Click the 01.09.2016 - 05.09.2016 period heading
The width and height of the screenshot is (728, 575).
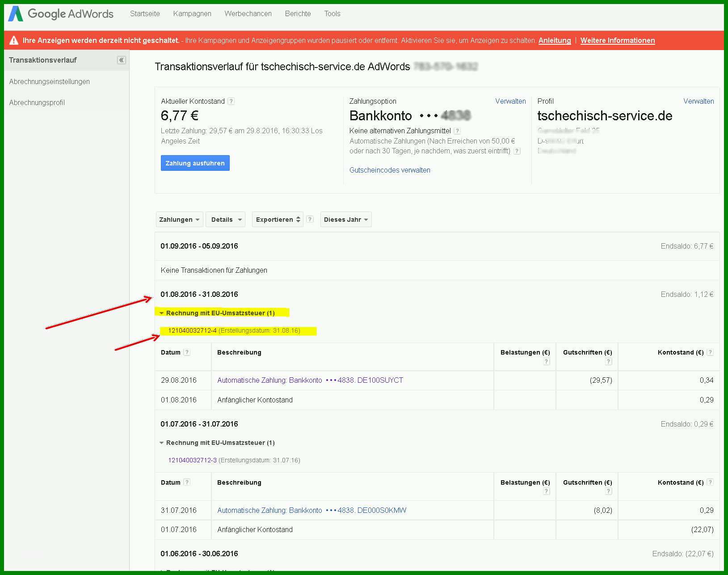pyautogui.click(x=199, y=246)
